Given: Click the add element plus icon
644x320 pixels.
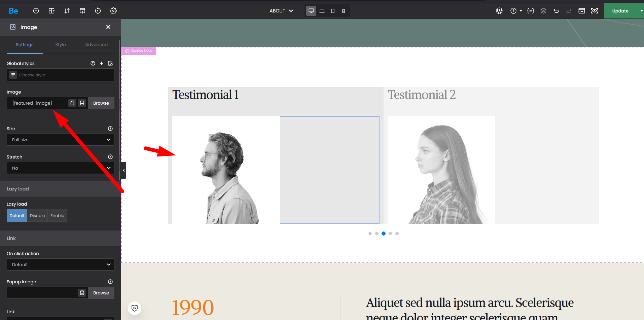Looking at the screenshot, I should tap(36, 11).
